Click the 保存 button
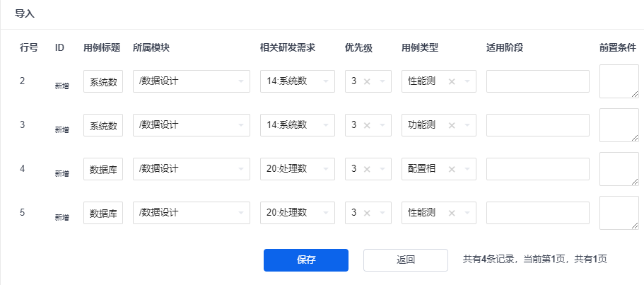Viewport: 644px width, 285px height. pos(305,260)
